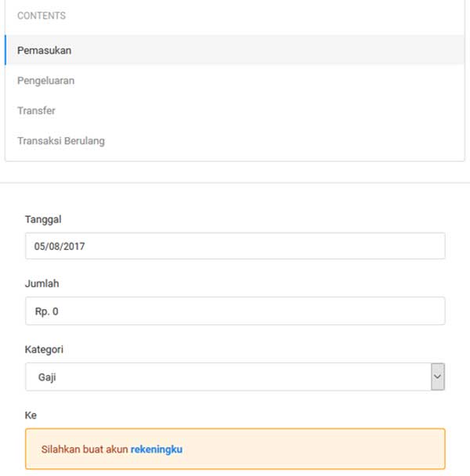The height and width of the screenshot is (476, 470).
Task: Go to the Transfer section
Action: click(x=36, y=111)
